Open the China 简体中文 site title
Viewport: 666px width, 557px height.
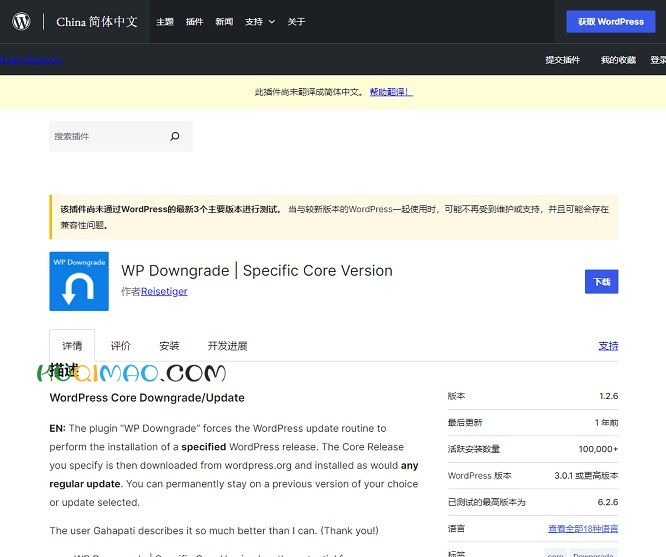tap(97, 22)
